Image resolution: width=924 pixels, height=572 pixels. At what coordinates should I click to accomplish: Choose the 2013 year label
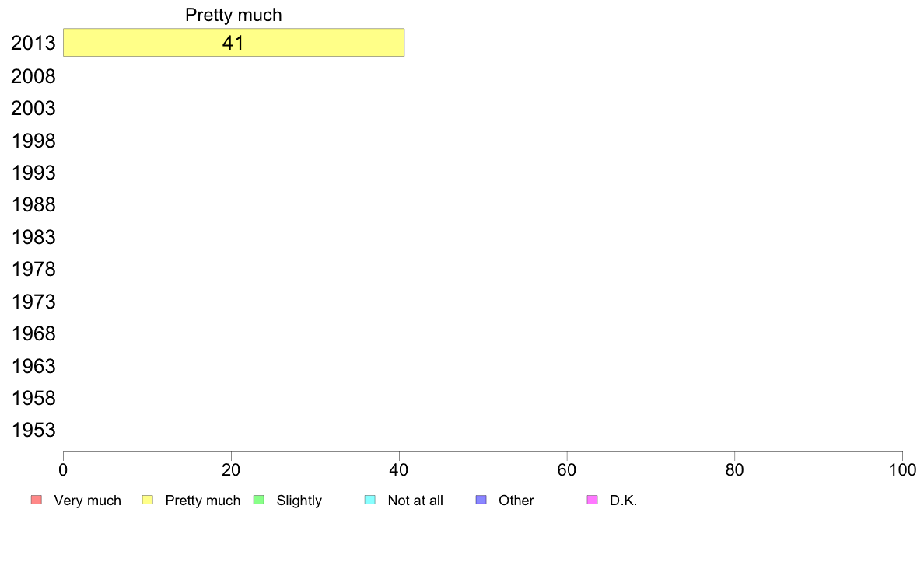pos(33,43)
